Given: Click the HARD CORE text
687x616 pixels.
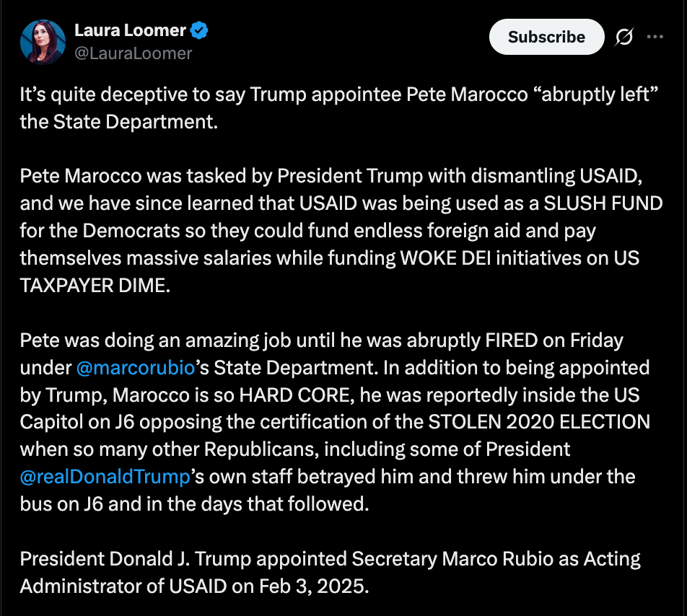Looking at the screenshot, I should [308, 395].
